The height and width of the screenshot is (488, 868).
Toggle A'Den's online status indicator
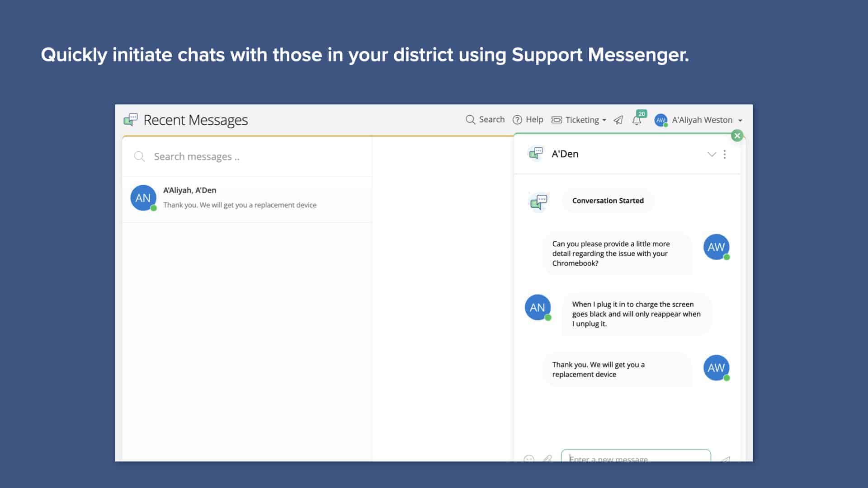point(548,318)
